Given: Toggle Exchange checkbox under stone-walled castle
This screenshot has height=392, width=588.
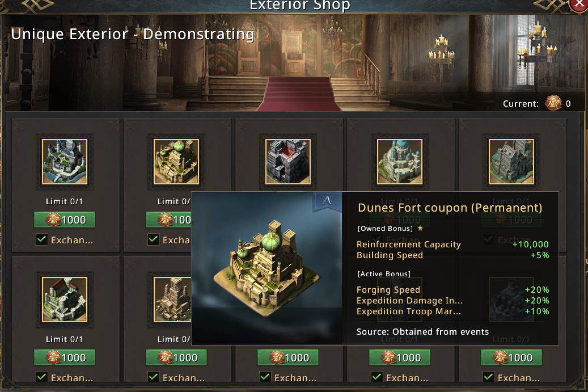Looking at the screenshot, I should [x=42, y=377].
